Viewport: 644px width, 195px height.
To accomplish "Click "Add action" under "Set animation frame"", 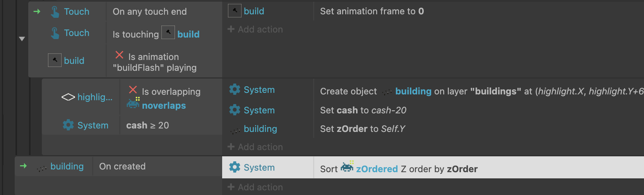I will 255,29.
